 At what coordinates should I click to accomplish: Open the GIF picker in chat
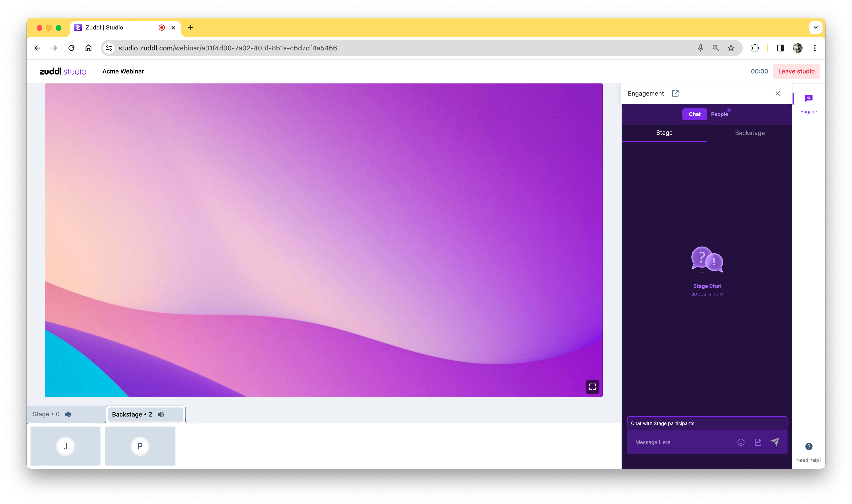[758, 442]
